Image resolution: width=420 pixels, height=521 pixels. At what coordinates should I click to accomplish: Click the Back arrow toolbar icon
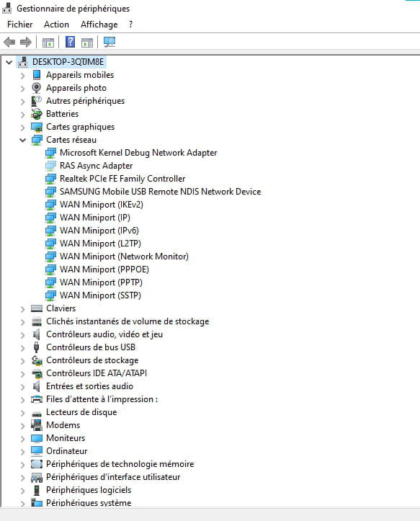(9, 43)
